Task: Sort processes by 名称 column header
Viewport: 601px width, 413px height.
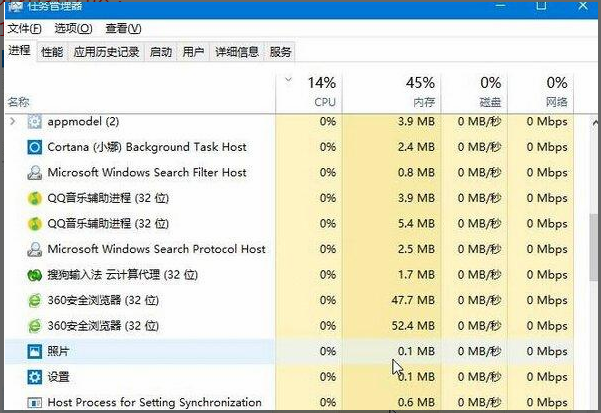Action: [x=19, y=101]
